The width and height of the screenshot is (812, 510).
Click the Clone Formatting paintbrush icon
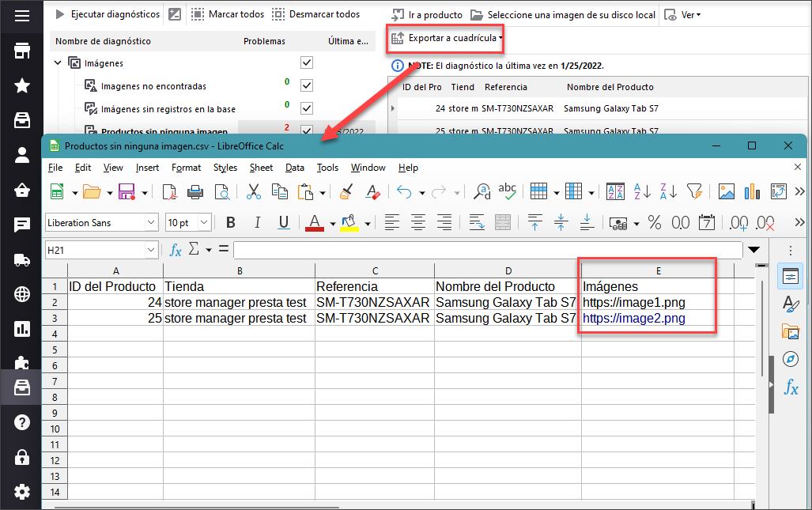pos(346,191)
